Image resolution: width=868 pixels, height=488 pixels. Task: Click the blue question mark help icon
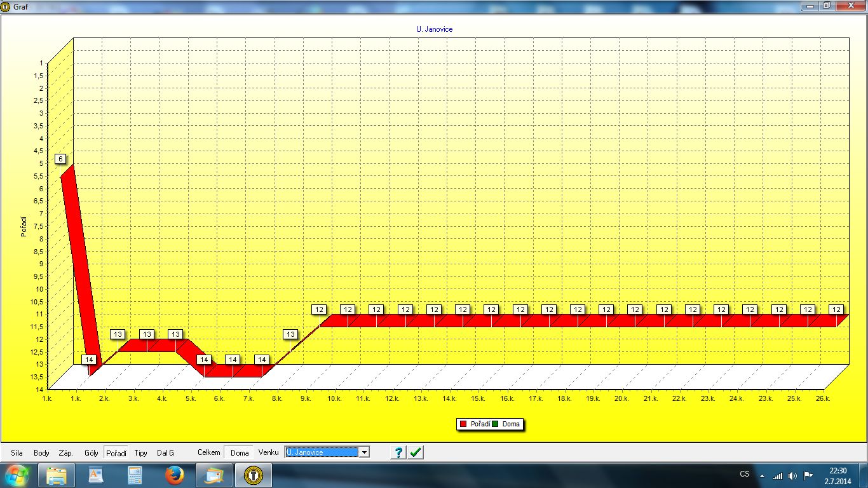point(398,452)
